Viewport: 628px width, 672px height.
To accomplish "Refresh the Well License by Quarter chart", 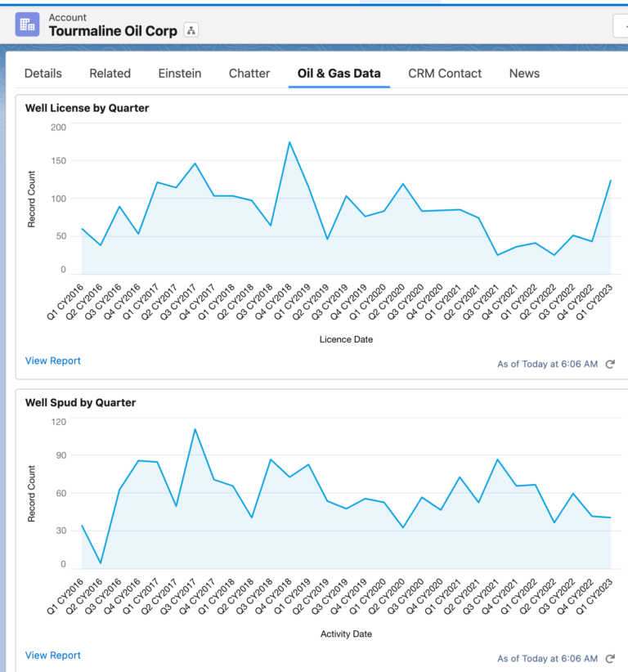I will click(610, 364).
